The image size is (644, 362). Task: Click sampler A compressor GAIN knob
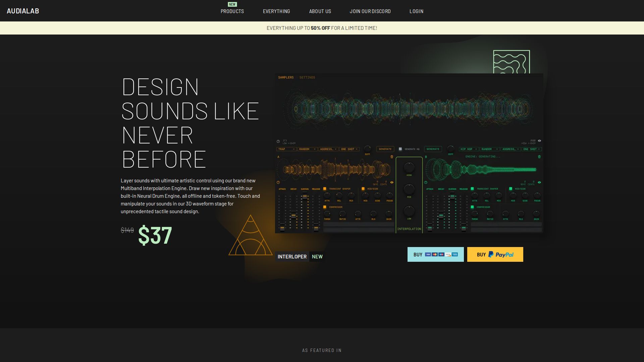pyautogui.click(x=389, y=214)
